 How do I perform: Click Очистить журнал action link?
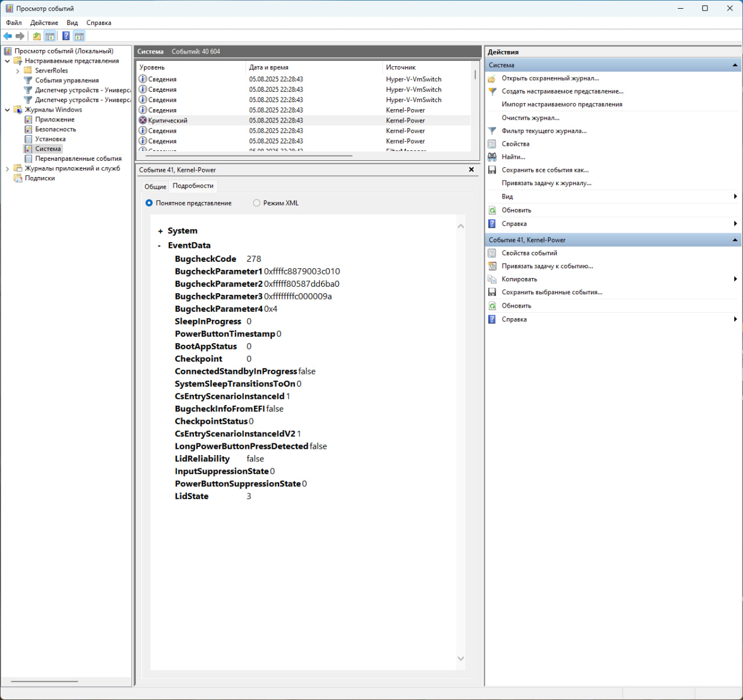click(x=531, y=118)
